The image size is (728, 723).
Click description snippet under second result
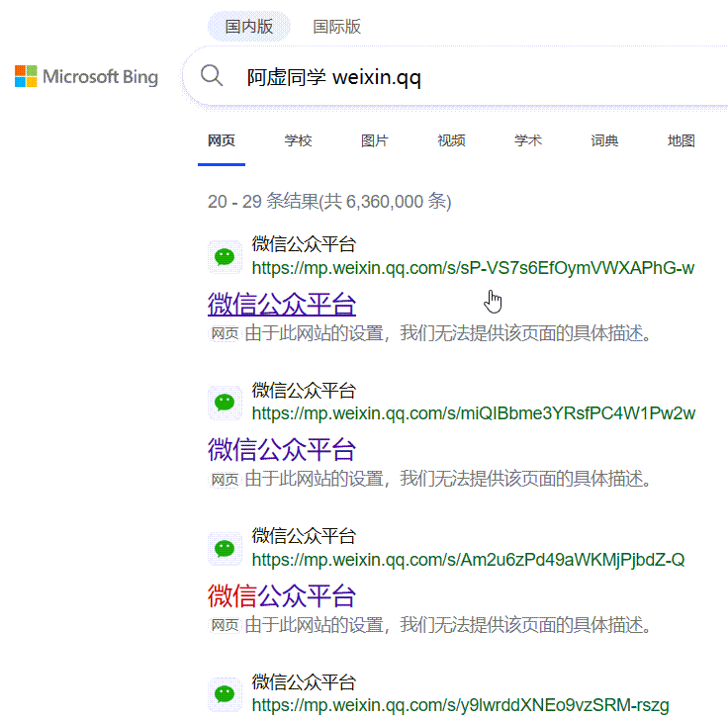click(448, 479)
